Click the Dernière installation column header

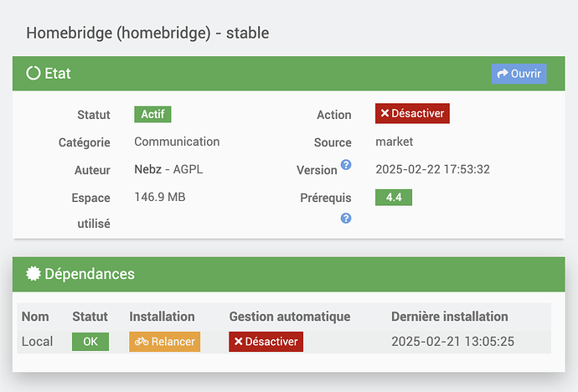click(x=449, y=317)
